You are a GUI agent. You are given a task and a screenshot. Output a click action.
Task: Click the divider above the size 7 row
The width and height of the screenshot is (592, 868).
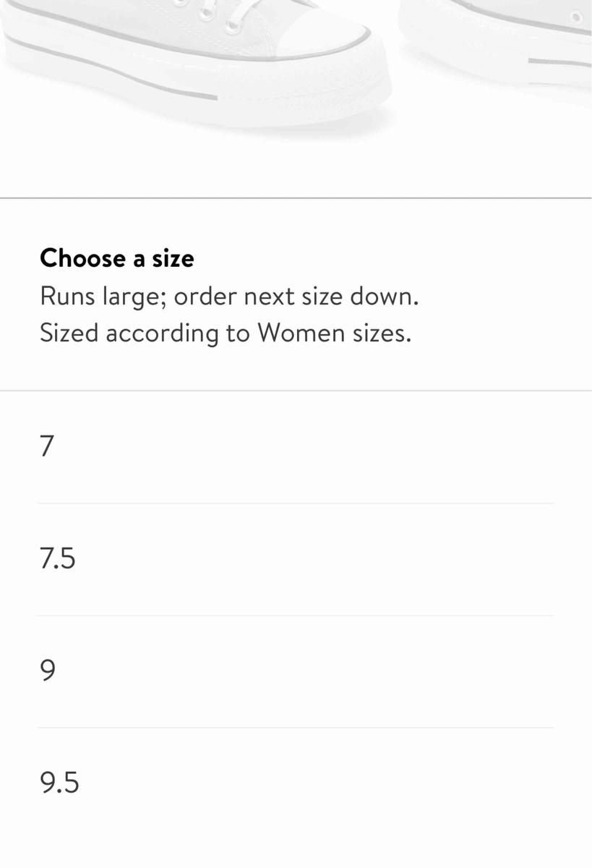(296, 391)
